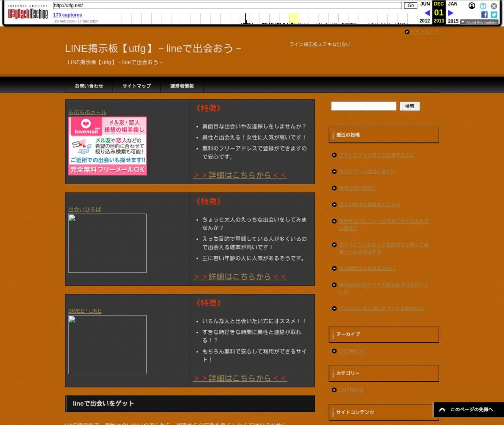This screenshot has width=504, height=425.
Task: Jump to the JAN capture month
Action: click(453, 4)
